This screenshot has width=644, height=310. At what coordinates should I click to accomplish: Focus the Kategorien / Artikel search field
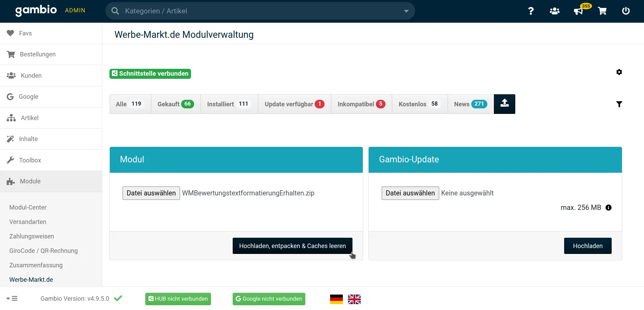point(260,11)
